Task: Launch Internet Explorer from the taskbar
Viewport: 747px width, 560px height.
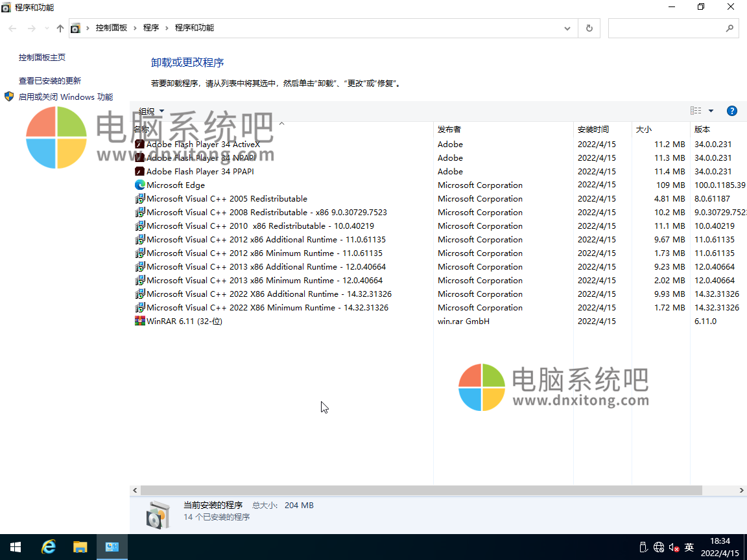Action: (48, 546)
